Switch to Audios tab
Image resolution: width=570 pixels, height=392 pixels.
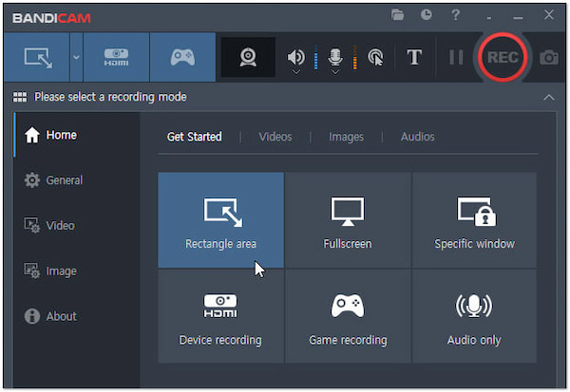(x=417, y=137)
